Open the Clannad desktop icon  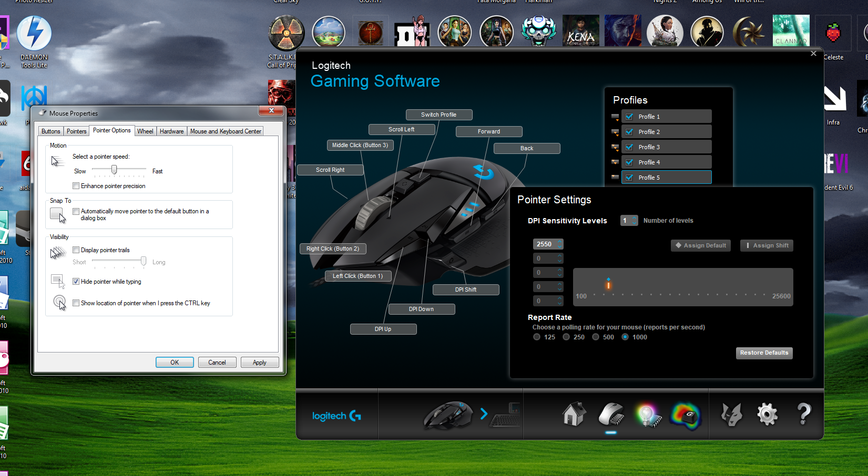[791, 30]
